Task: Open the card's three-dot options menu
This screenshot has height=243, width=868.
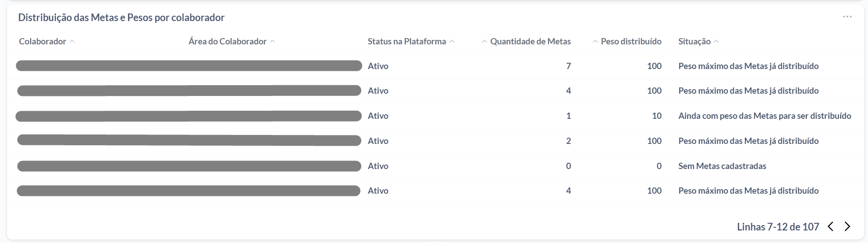Action: [x=847, y=17]
